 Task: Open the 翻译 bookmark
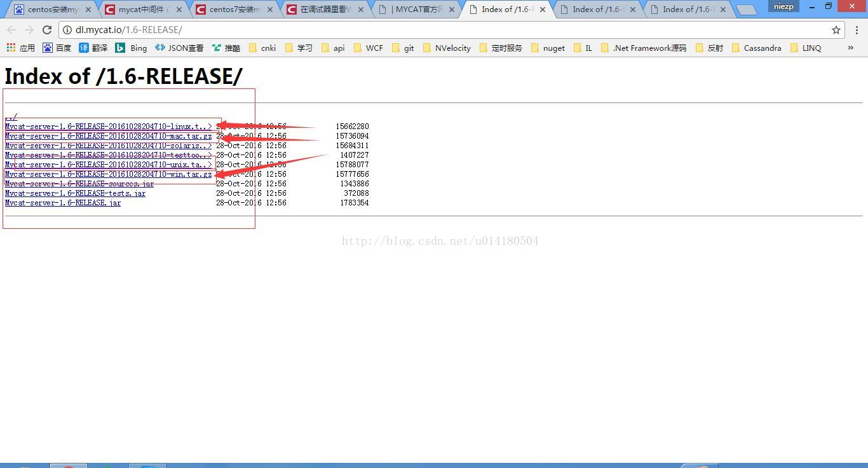[93, 48]
